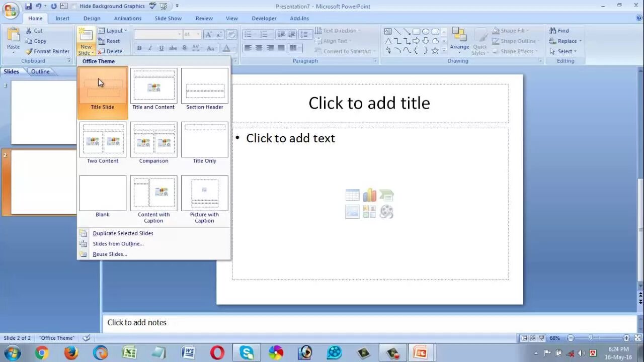Open the font size combo box
This screenshot has height=362, width=644.
click(x=192, y=35)
